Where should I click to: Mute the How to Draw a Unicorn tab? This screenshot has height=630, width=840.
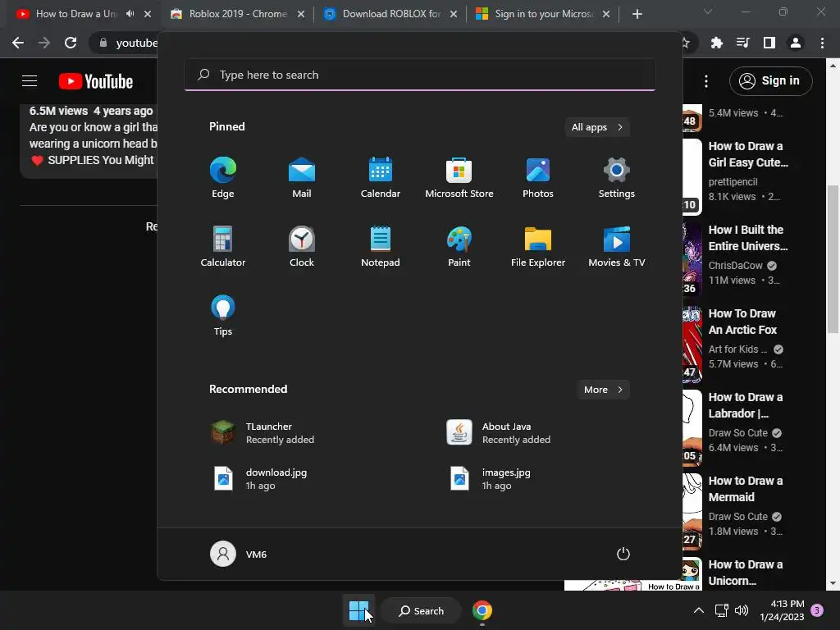pos(130,14)
